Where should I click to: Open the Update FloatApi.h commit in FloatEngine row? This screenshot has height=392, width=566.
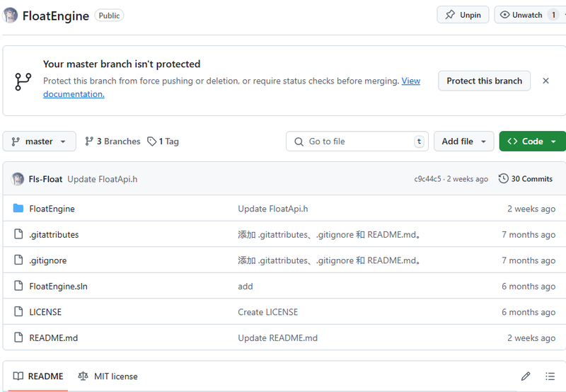(x=273, y=209)
